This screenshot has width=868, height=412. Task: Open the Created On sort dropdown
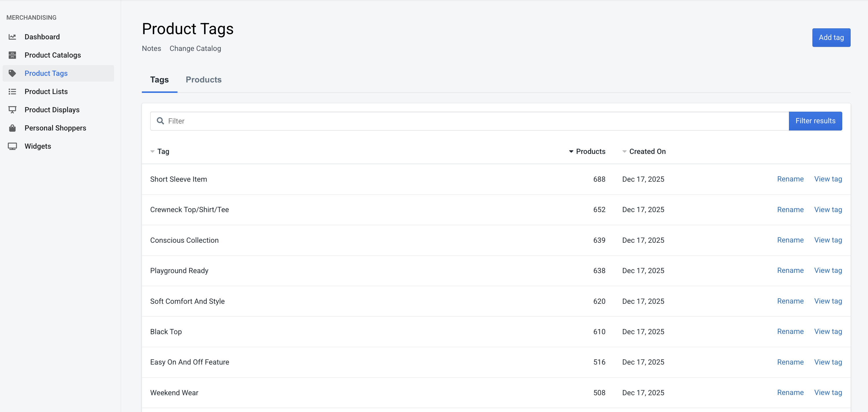624,152
